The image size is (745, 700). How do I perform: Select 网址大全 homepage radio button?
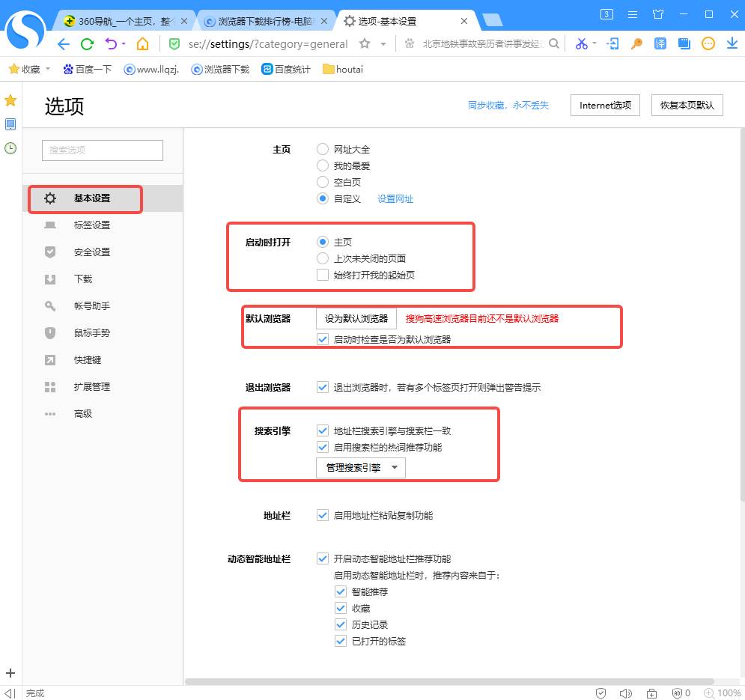click(323, 149)
